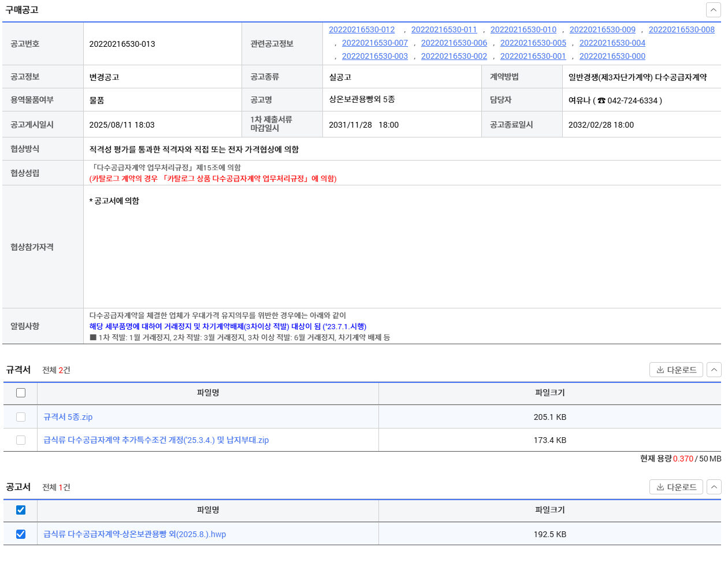Open related notice 20220216530-000

[612, 56]
